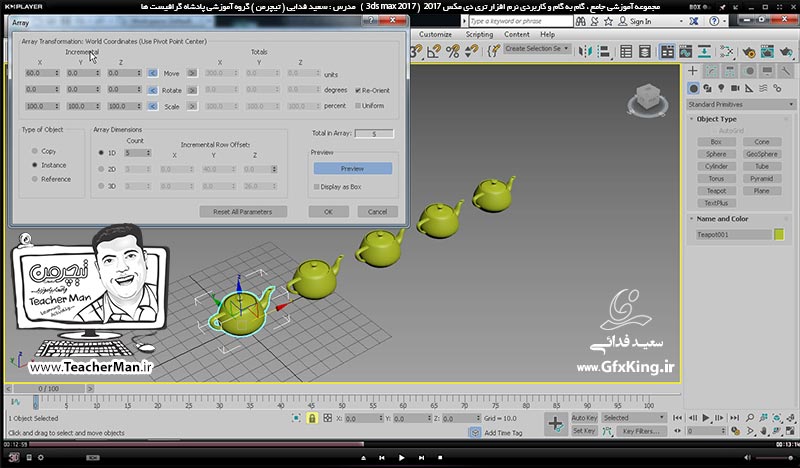Select the 2D array dimension radio

101,169
